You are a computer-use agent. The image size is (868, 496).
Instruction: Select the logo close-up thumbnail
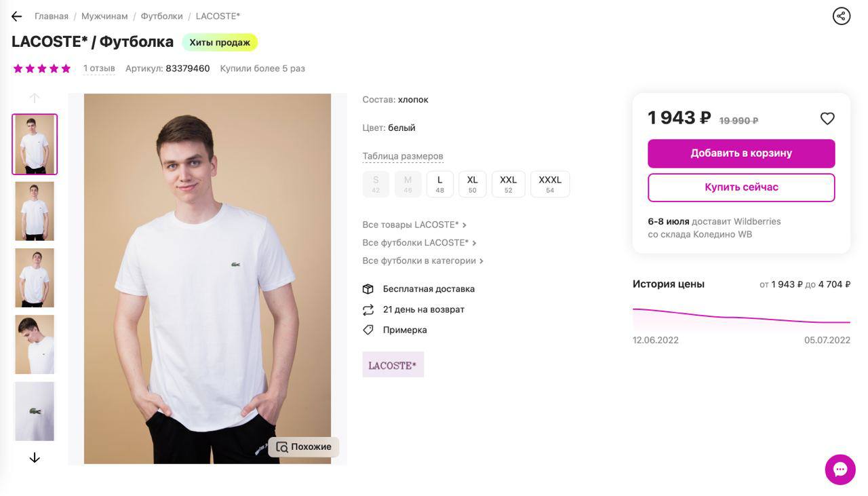pyautogui.click(x=35, y=411)
